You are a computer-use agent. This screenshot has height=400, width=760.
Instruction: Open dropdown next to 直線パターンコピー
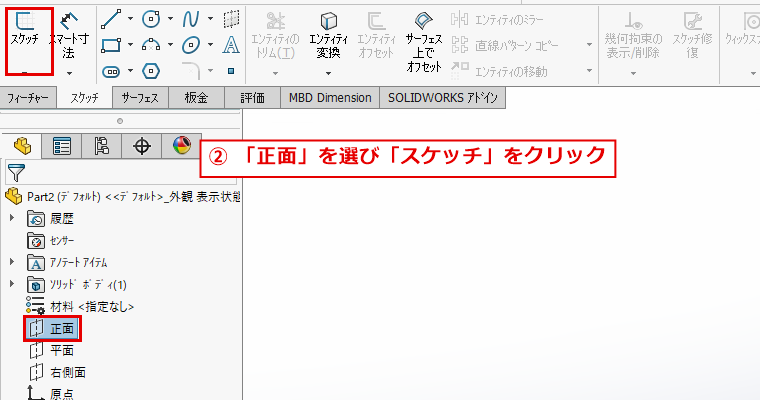click(589, 45)
